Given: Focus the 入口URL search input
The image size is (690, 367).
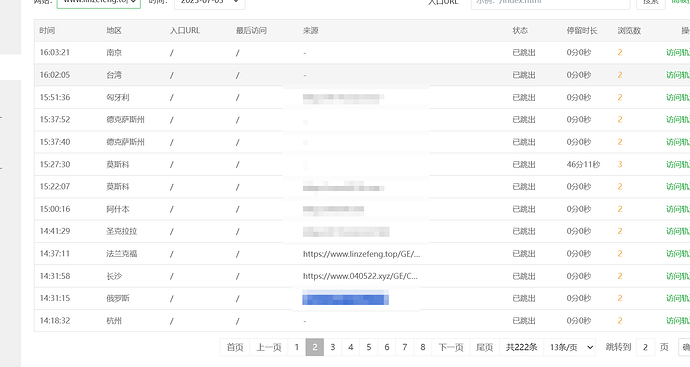Looking at the screenshot, I should 551,3.
